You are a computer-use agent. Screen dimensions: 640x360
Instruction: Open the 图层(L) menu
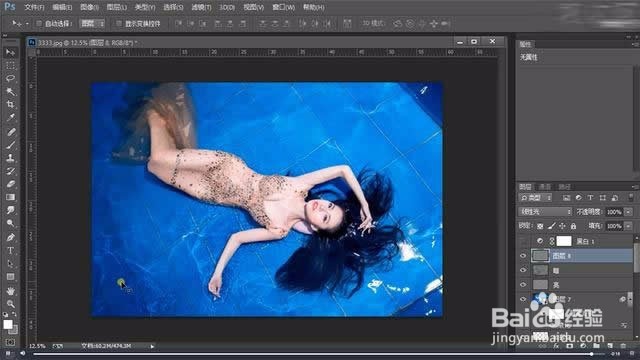(116, 7)
